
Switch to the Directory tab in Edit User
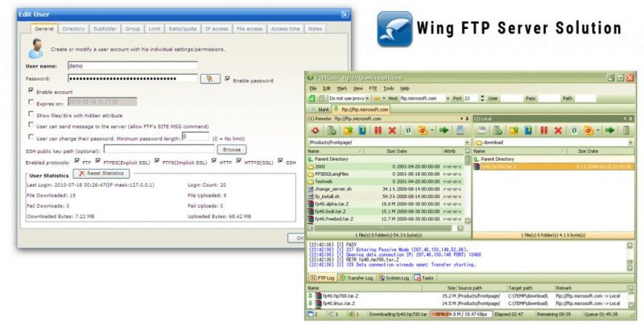click(x=73, y=29)
